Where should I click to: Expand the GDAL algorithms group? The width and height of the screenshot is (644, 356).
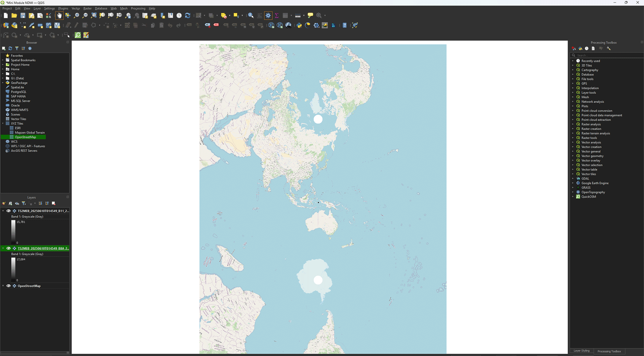573,179
